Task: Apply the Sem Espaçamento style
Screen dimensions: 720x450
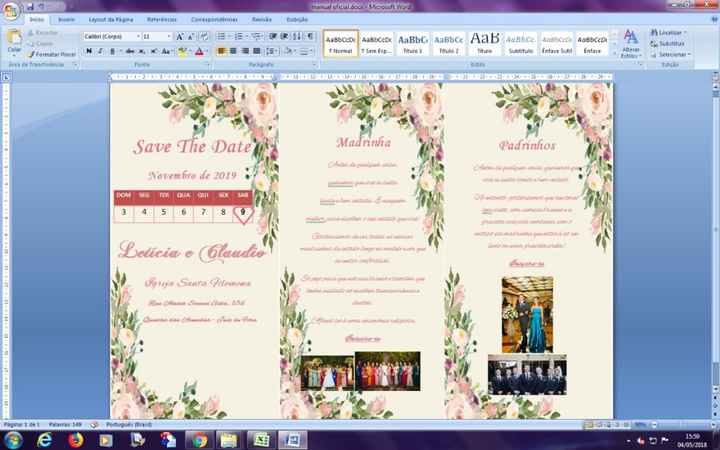Action: click(x=376, y=44)
